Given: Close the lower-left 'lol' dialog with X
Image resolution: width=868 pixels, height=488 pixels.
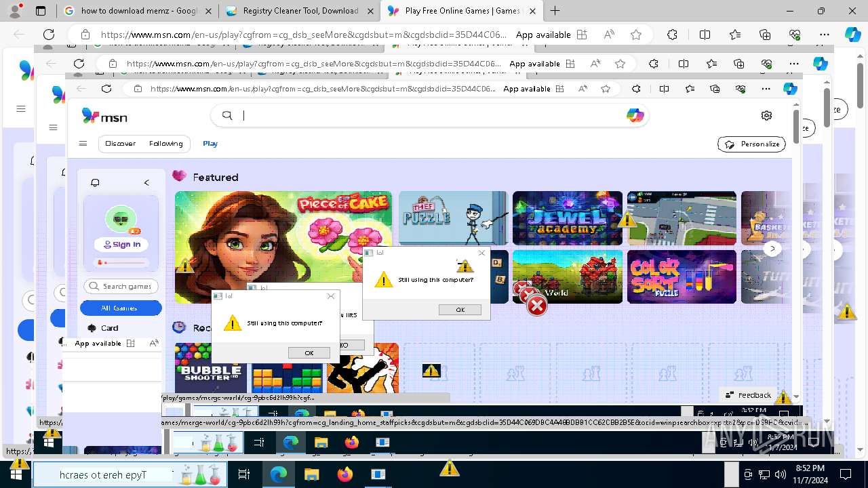Looking at the screenshot, I should (x=331, y=296).
